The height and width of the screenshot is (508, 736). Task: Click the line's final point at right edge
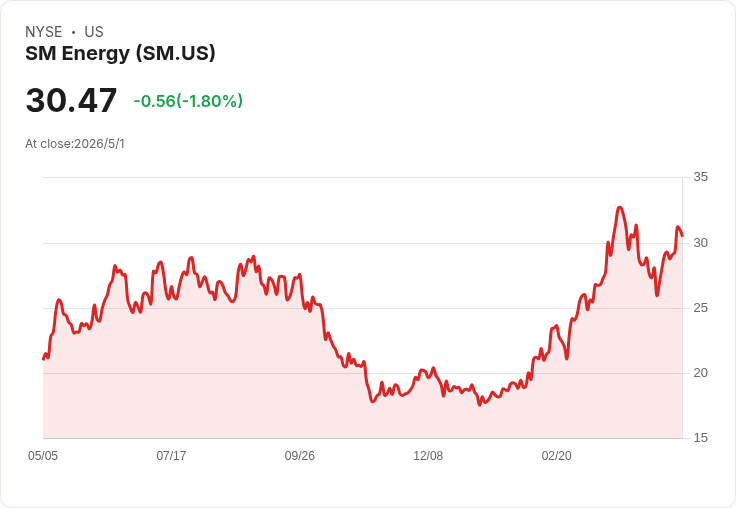pos(682,236)
